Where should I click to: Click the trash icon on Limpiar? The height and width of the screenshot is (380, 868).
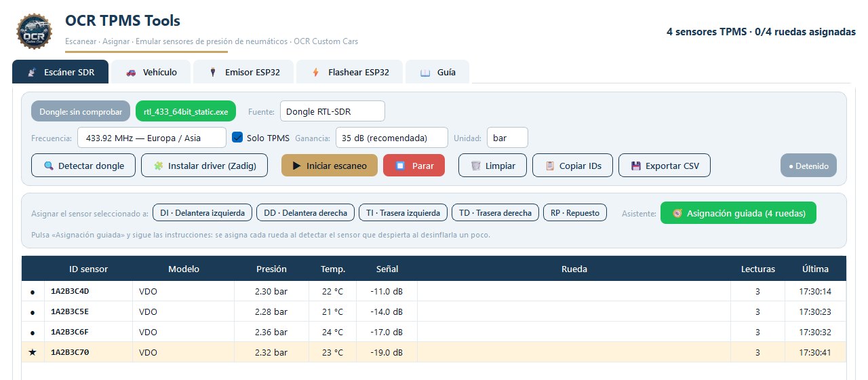476,166
